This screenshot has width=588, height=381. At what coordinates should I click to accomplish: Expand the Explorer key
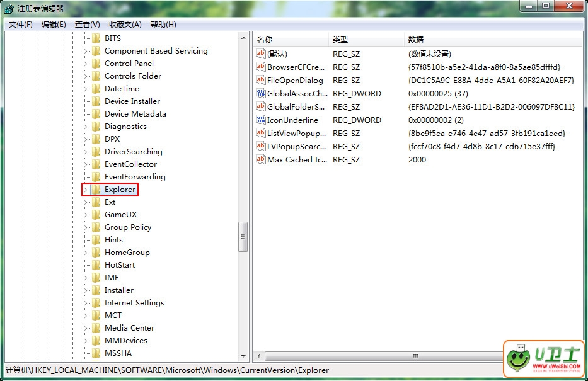[86, 190]
